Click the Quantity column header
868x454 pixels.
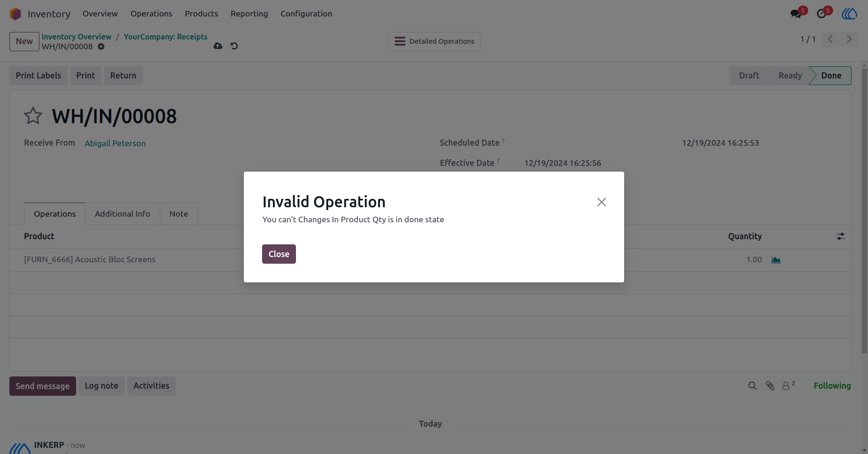coord(745,236)
